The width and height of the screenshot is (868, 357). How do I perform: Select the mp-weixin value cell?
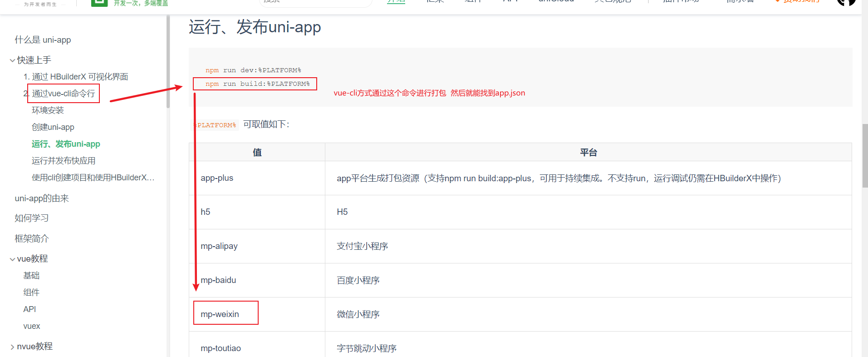[x=257, y=314]
